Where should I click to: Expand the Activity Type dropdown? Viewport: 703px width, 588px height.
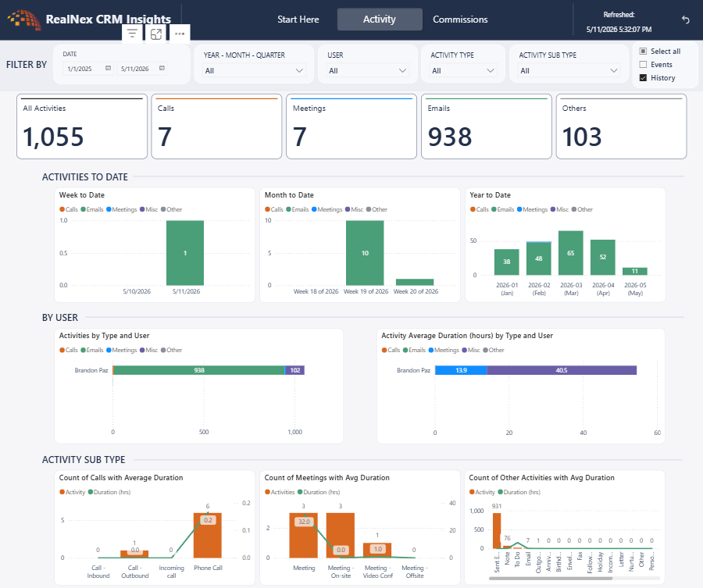(462, 70)
